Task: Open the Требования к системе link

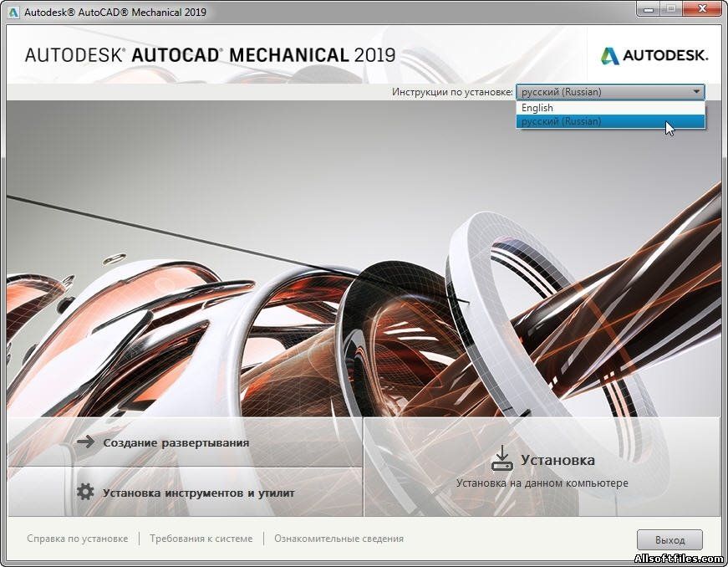Action: 201,539
